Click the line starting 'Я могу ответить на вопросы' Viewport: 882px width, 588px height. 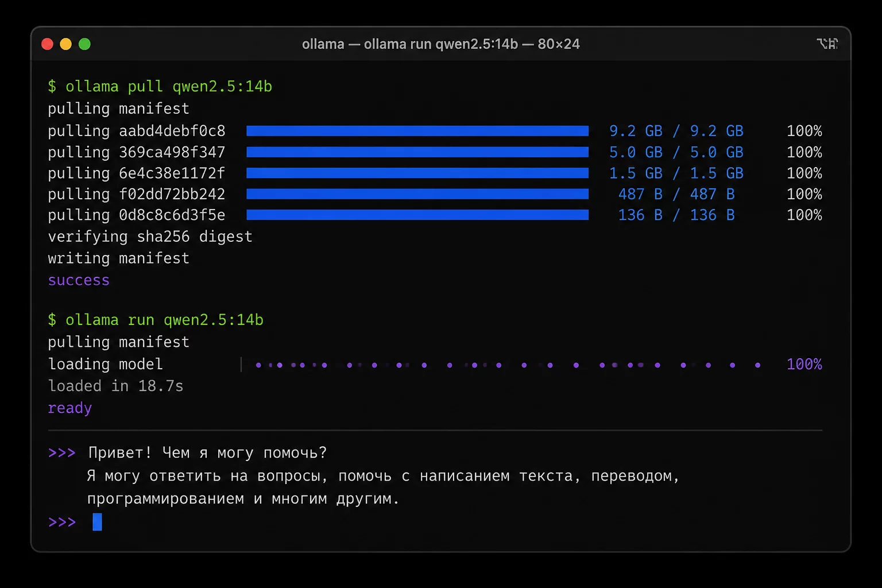coord(383,476)
